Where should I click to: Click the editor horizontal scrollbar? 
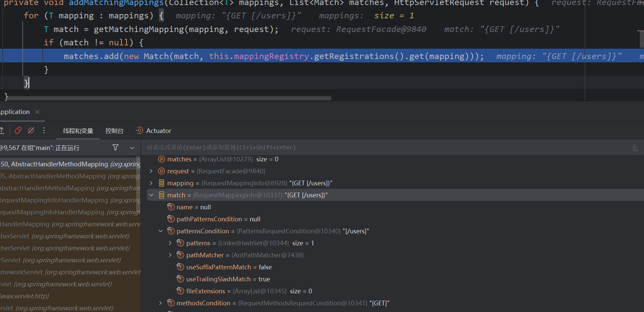point(169,98)
